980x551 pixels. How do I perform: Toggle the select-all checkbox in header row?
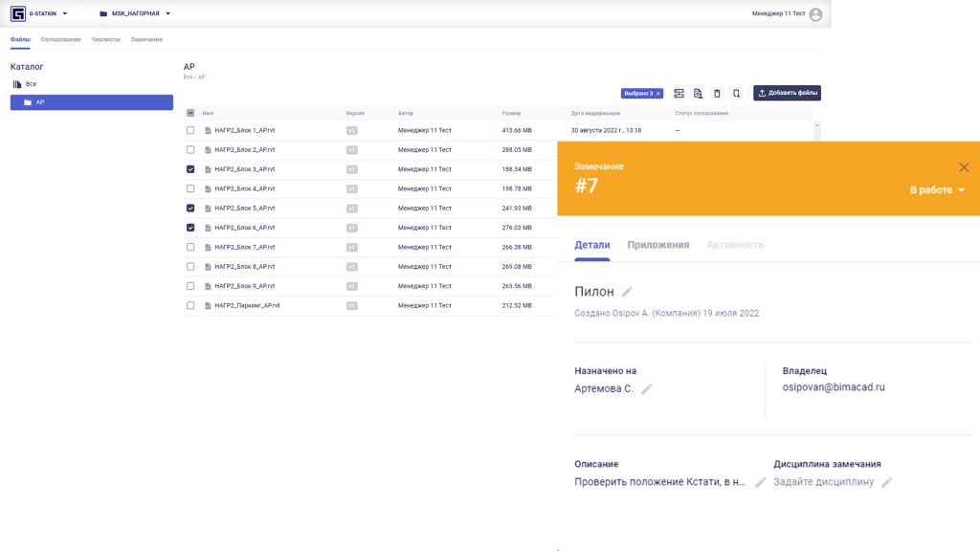(189, 112)
